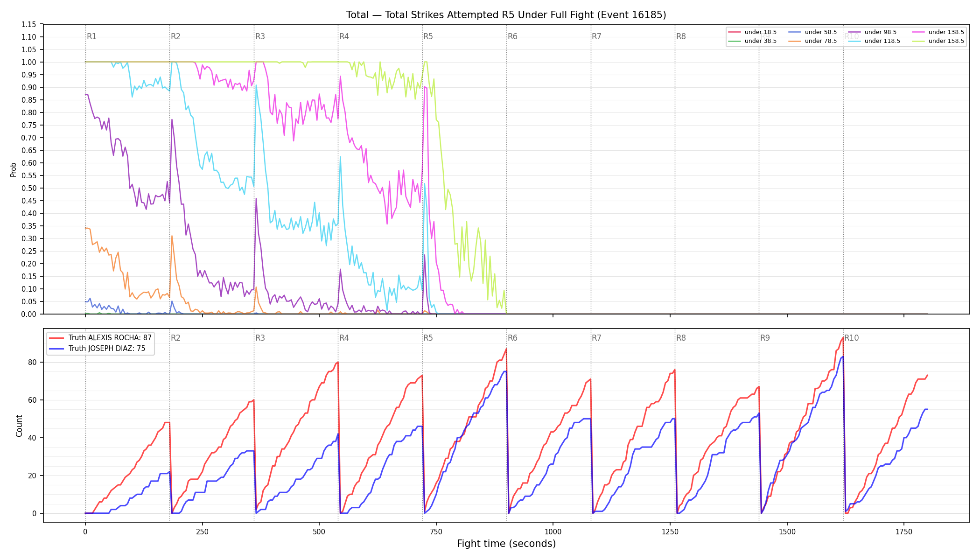The image size is (980, 560).
Task: Click the R3 round label in top chart
Action: click(260, 36)
